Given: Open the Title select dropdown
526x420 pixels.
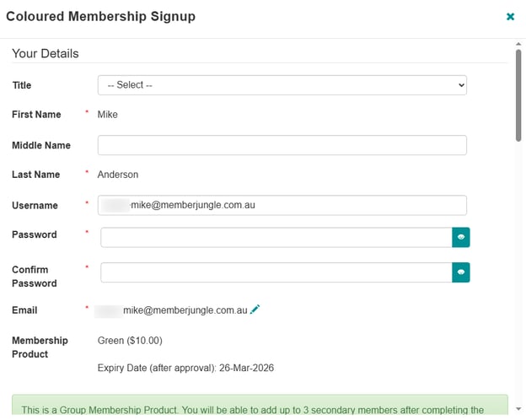Looking at the screenshot, I should coord(282,85).
